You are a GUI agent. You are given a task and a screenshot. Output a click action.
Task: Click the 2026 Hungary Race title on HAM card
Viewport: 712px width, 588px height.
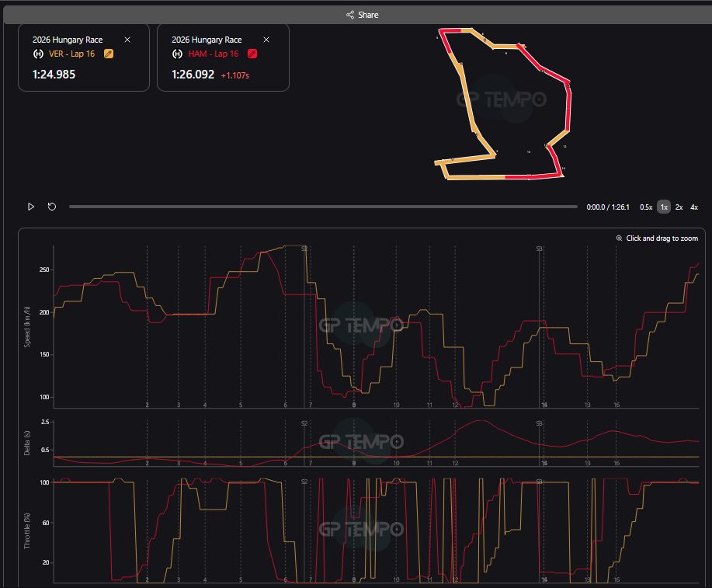[x=207, y=40]
